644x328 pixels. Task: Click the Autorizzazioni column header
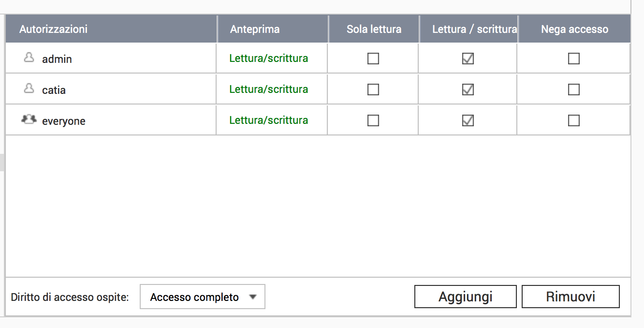point(53,29)
